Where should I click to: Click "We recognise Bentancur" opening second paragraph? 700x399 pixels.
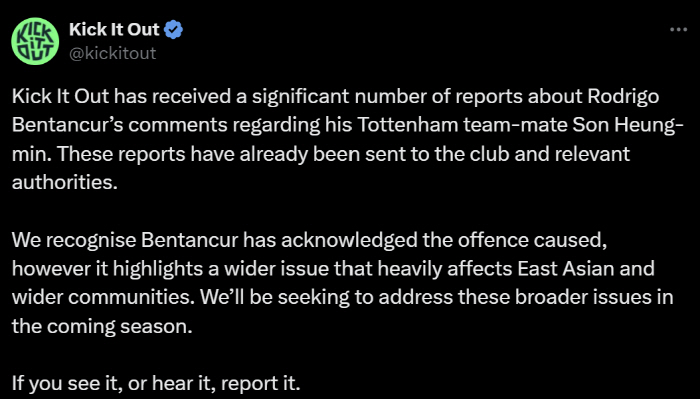pos(125,240)
